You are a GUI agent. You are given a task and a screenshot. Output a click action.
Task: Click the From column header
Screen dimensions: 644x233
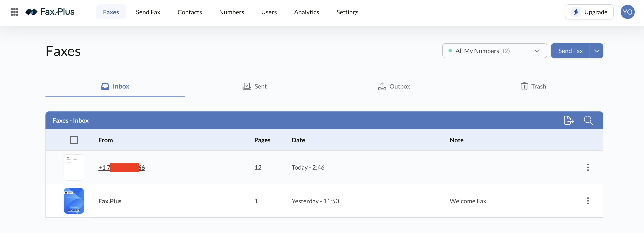(x=105, y=140)
